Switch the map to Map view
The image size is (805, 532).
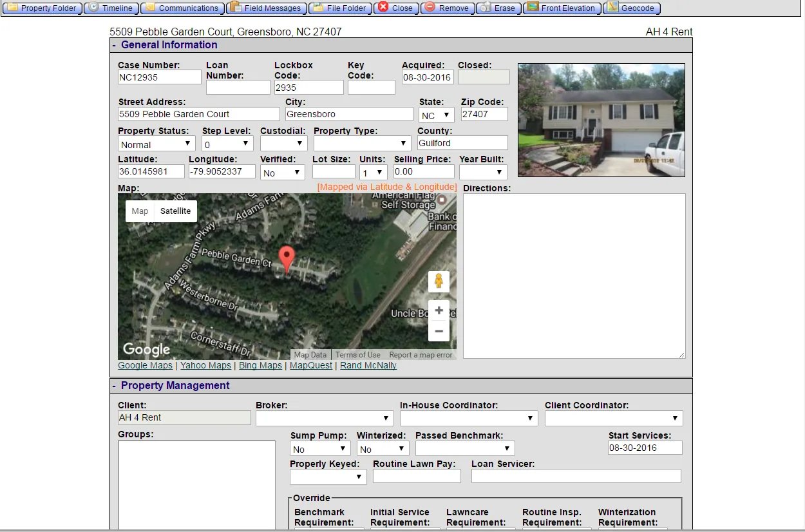tap(140, 211)
